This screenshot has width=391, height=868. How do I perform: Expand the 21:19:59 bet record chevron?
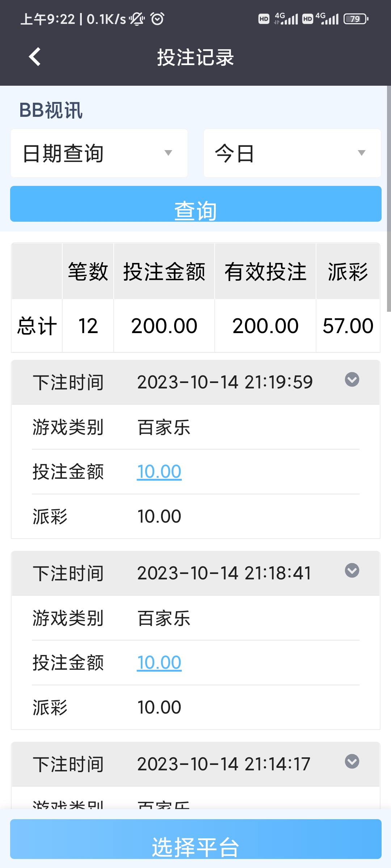click(352, 379)
